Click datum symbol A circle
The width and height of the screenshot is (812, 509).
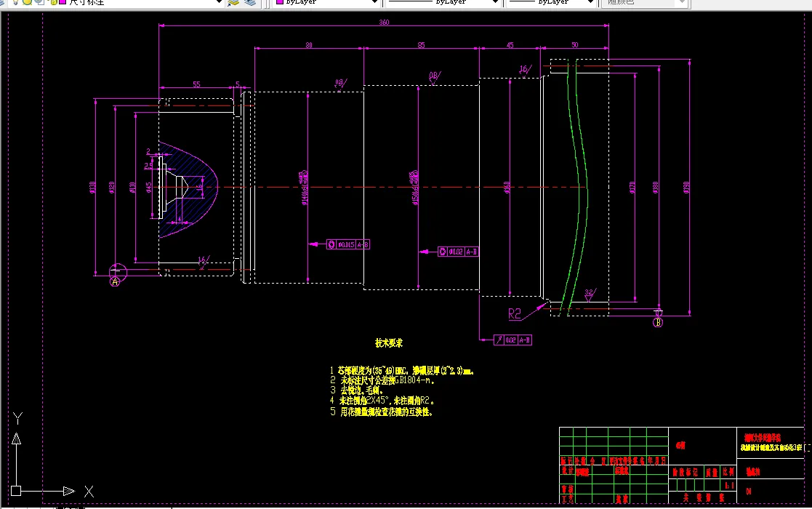(x=115, y=281)
